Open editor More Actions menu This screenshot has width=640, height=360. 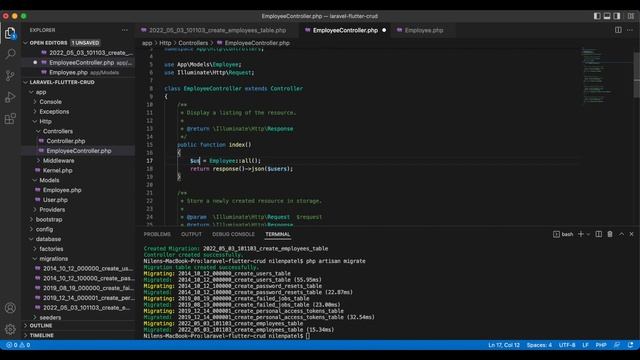pyautogui.click(x=630, y=30)
